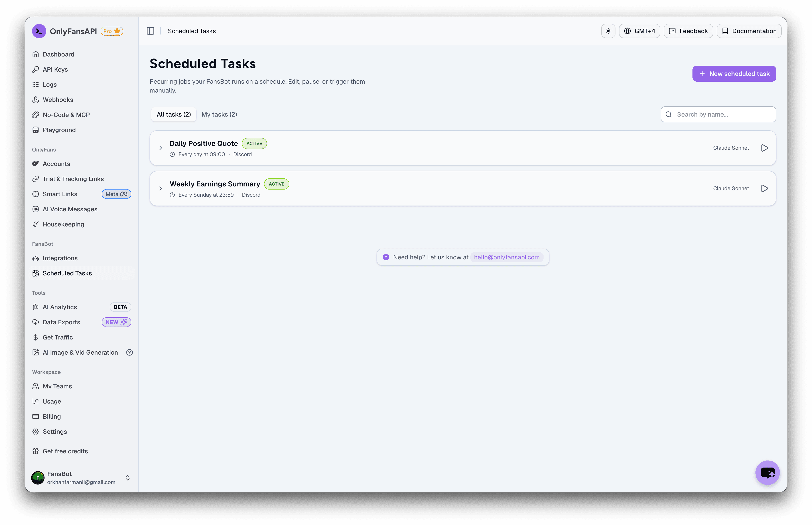812x525 pixels.
Task: Run Weekly Earnings Summary task now
Action: tap(764, 188)
